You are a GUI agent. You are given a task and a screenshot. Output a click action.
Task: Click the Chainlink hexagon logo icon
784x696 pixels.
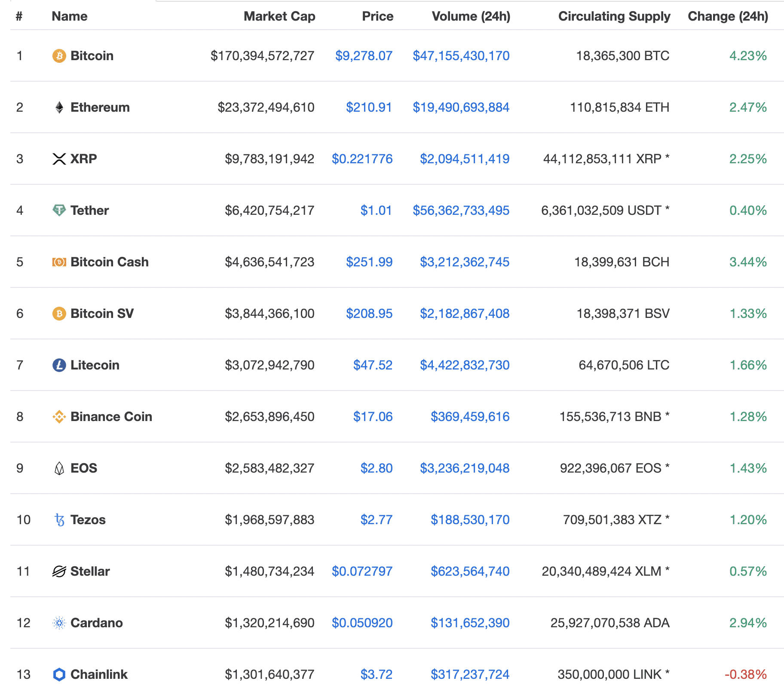point(59,675)
